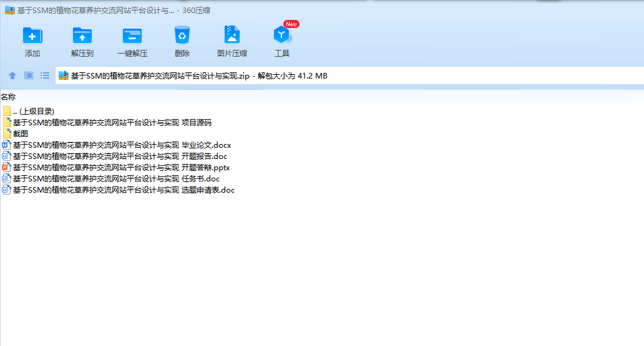
Task: Open the 工具 tools icon with New badge
Action: tap(282, 34)
